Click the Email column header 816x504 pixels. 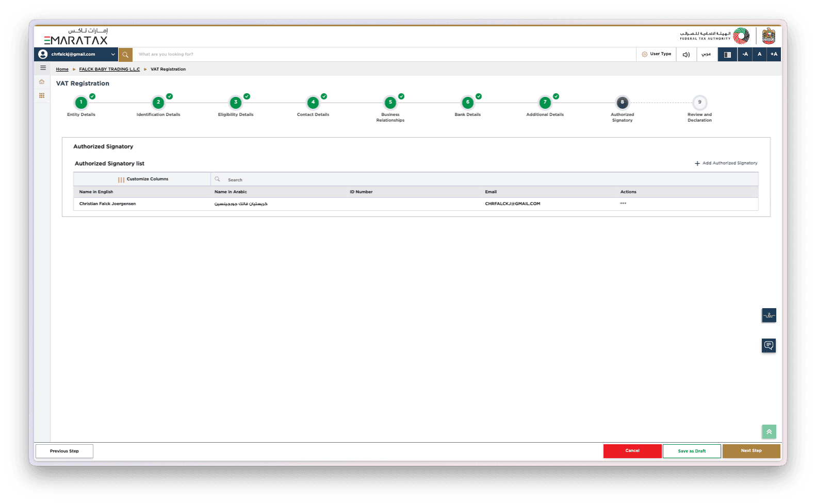[x=491, y=192]
